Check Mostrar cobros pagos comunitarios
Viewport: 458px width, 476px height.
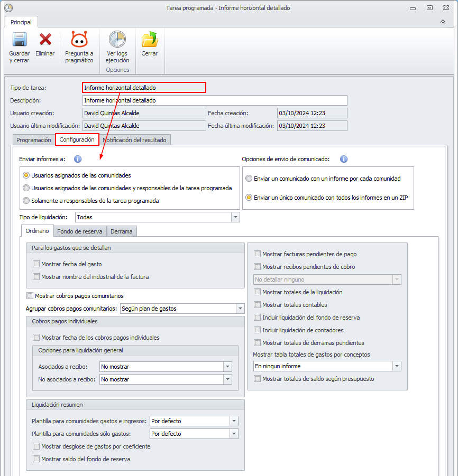pos(30,296)
